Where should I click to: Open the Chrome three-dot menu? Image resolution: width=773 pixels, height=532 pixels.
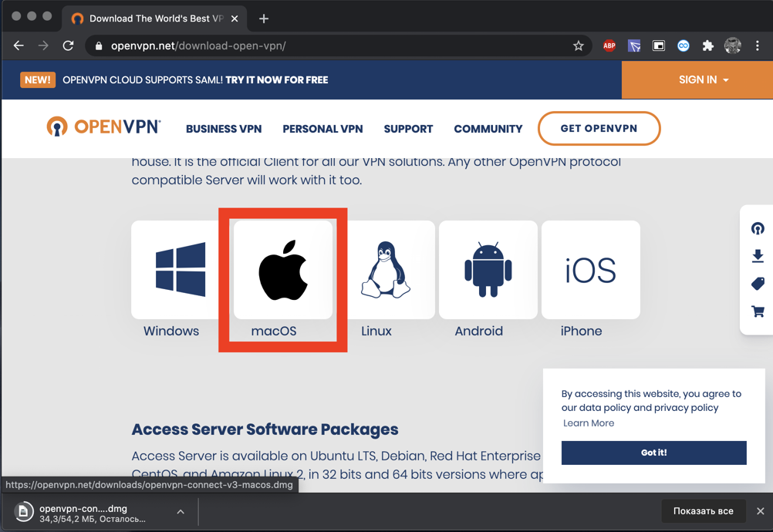pos(758,46)
